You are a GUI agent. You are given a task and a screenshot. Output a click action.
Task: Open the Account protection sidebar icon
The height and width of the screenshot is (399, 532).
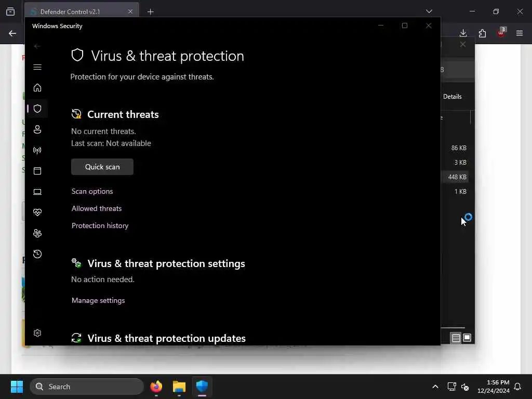(37, 129)
